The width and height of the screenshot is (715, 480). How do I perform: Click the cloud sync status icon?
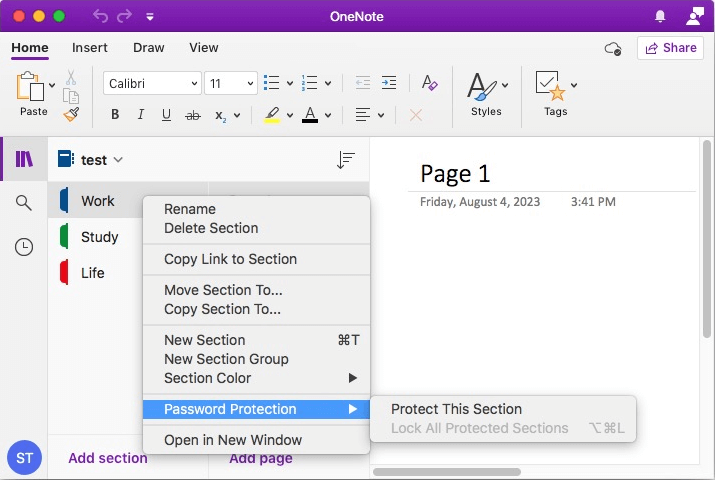pos(613,48)
